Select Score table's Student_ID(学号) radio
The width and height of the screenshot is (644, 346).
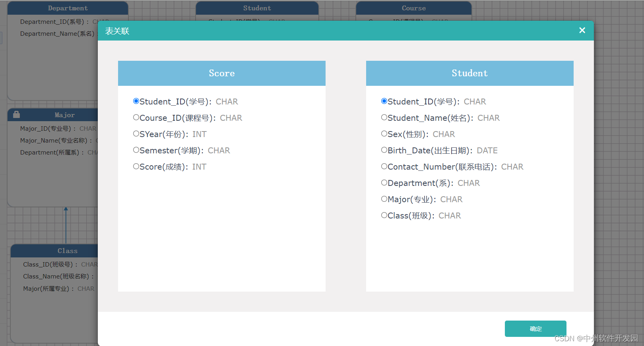point(136,101)
